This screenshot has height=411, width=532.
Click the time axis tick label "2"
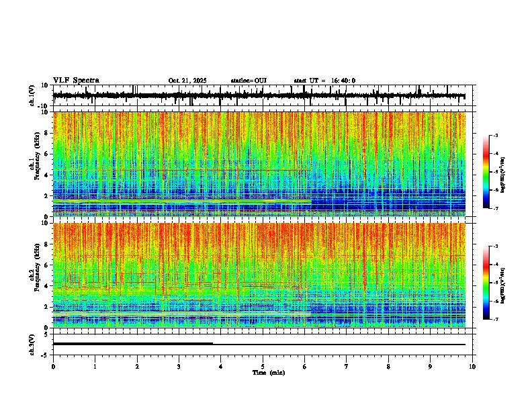coord(137,367)
